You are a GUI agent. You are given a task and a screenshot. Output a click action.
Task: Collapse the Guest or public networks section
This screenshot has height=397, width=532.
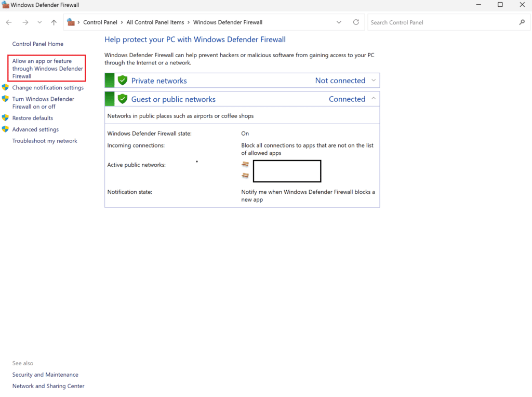(x=374, y=99)
